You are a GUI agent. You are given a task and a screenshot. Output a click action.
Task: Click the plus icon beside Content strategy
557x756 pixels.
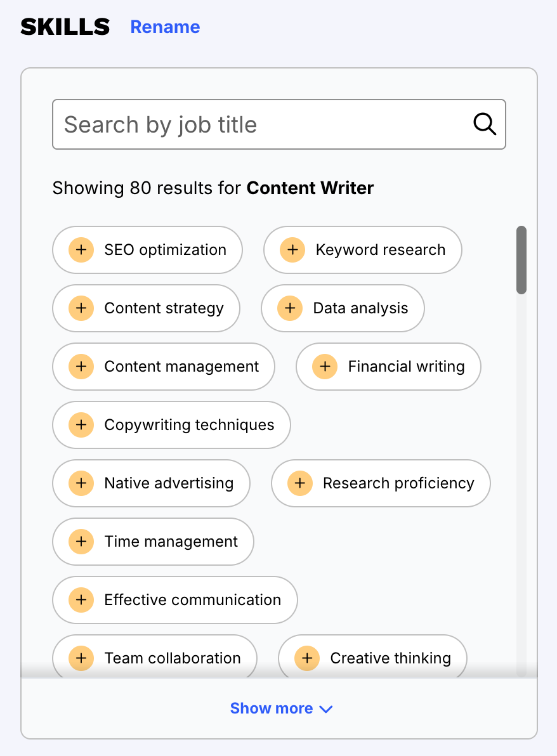click(81, 308)
